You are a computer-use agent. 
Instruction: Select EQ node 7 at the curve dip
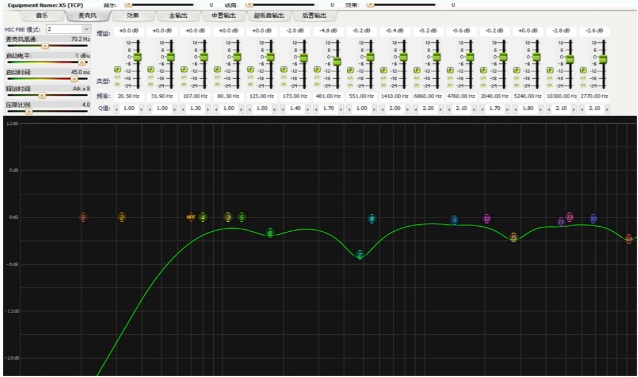tap(360, 255)
